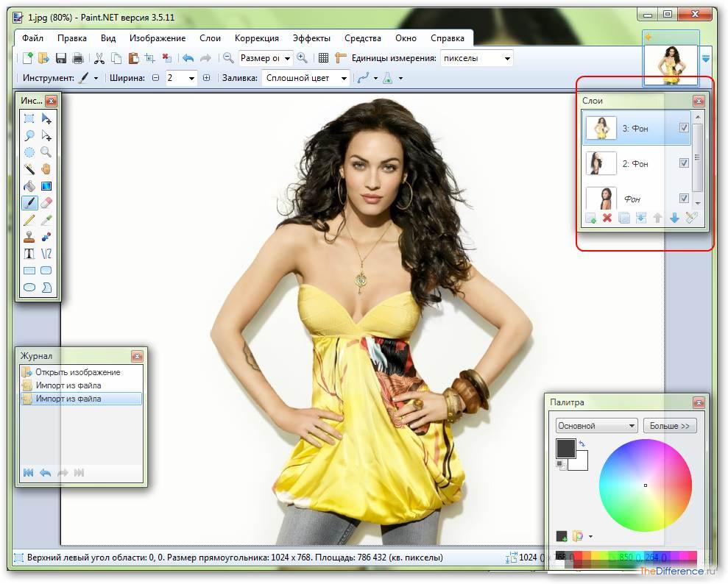This screenshot has height=584, width=728.
Task: Select the Recolor tool
Action: point(46,237)
